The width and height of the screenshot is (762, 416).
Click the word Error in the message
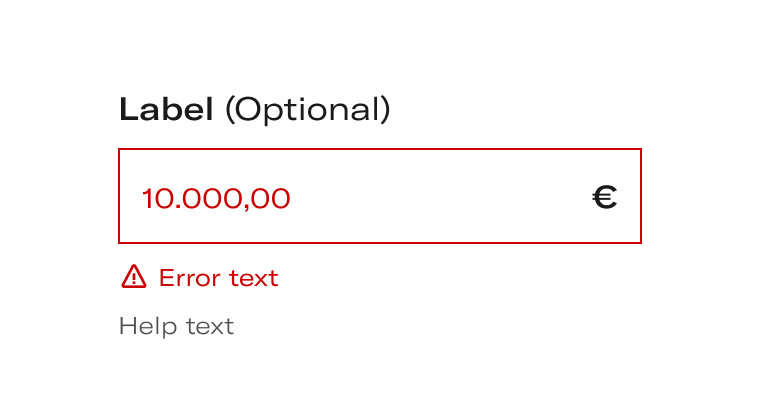click(190, 278)
